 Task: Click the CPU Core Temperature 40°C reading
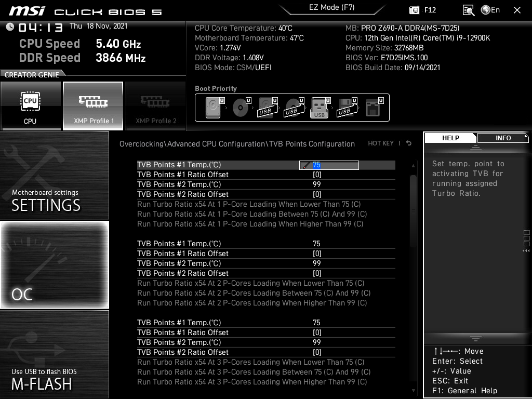click(x=244, y=28)
